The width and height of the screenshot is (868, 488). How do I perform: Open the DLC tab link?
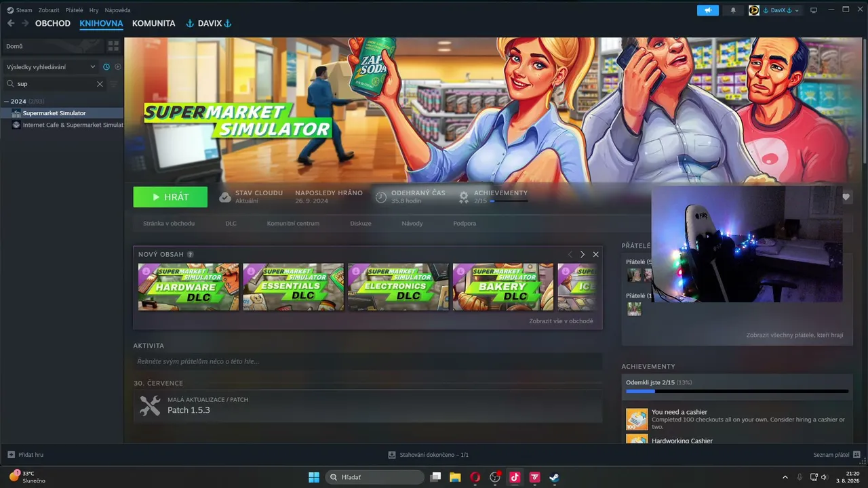(231, 224)
